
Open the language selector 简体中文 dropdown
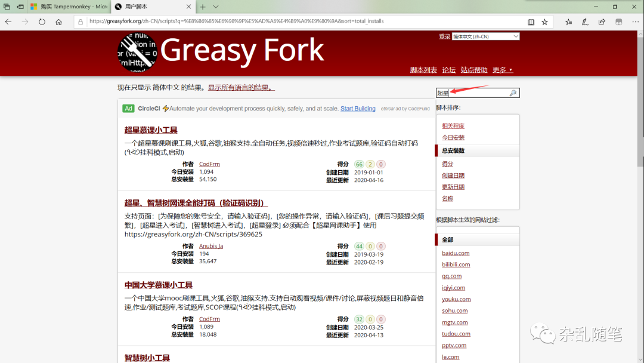click(485, 36)
